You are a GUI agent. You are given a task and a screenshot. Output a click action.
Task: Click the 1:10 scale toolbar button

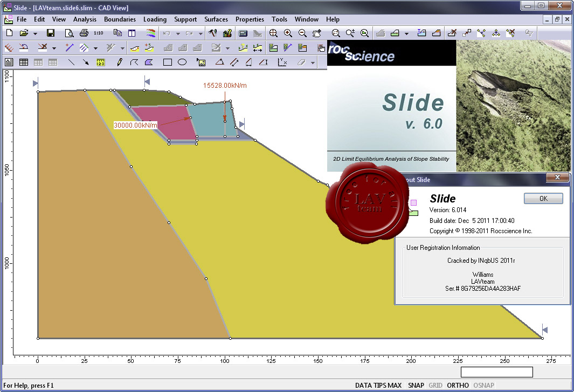(x=98, y=33)
